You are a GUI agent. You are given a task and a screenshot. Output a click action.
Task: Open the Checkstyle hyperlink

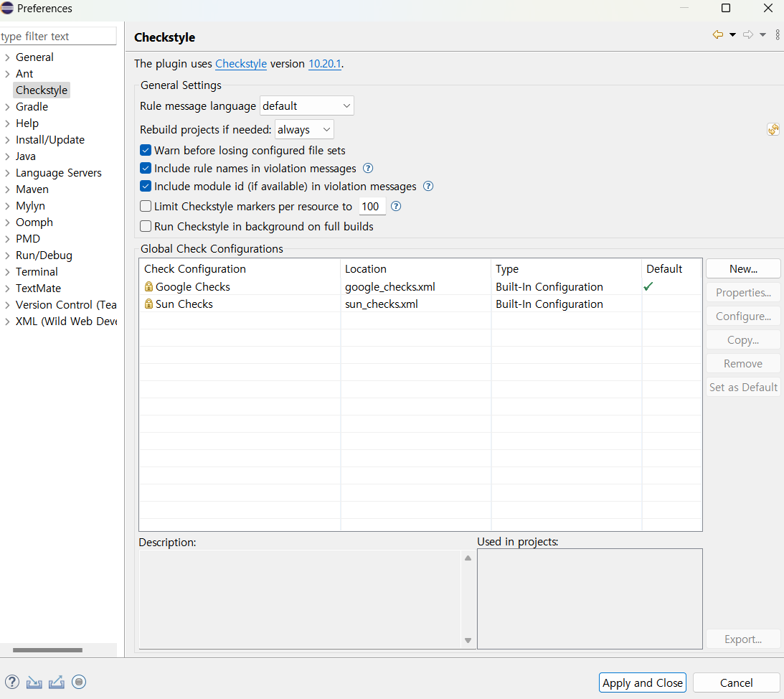click(x=241, y=64)
